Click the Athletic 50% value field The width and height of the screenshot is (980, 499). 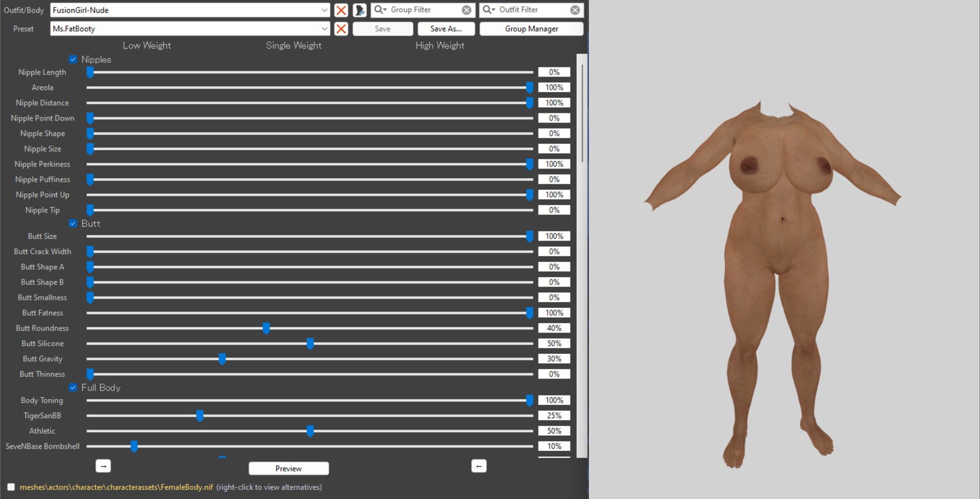pyautogui.click(x=554, y=431)
